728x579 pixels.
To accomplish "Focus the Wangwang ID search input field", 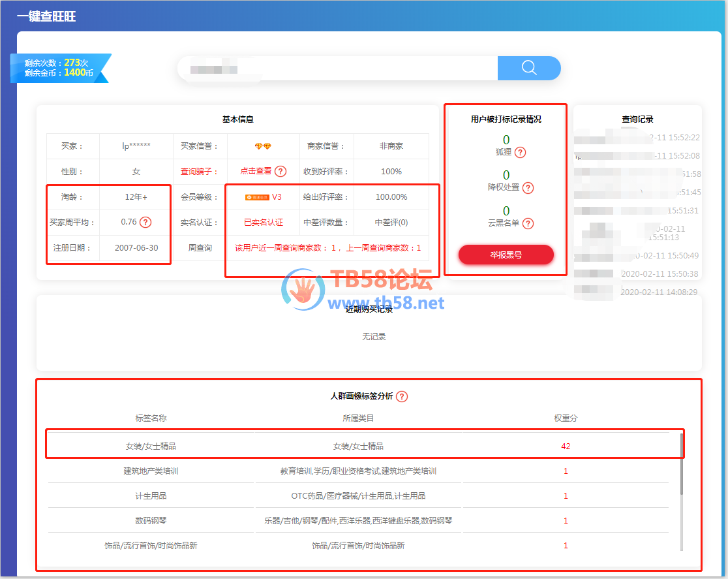I will 338,69.
